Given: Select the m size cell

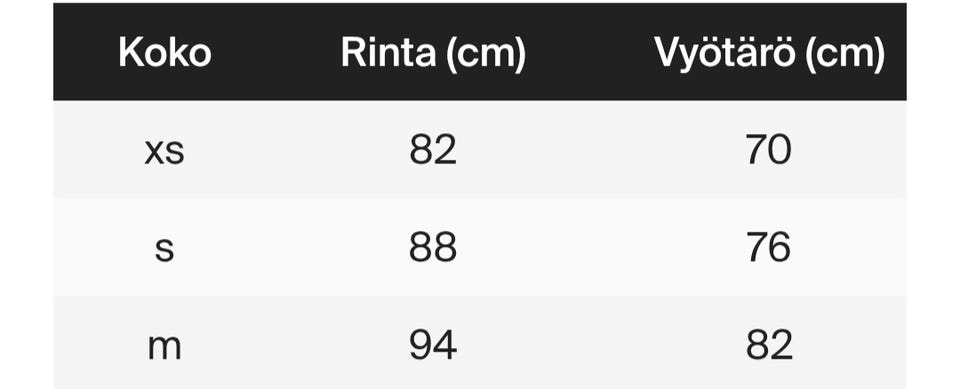Looking at the screenshot, I should pos(165,346).
